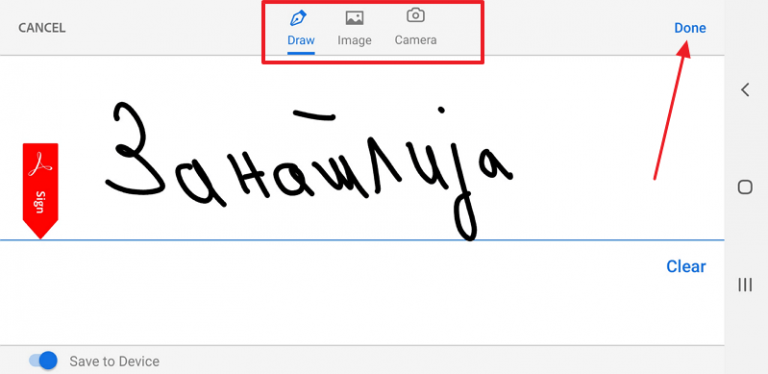Tap Done to confirm signature
This screenshot has height=374, width=768.
tap(690, 28)
